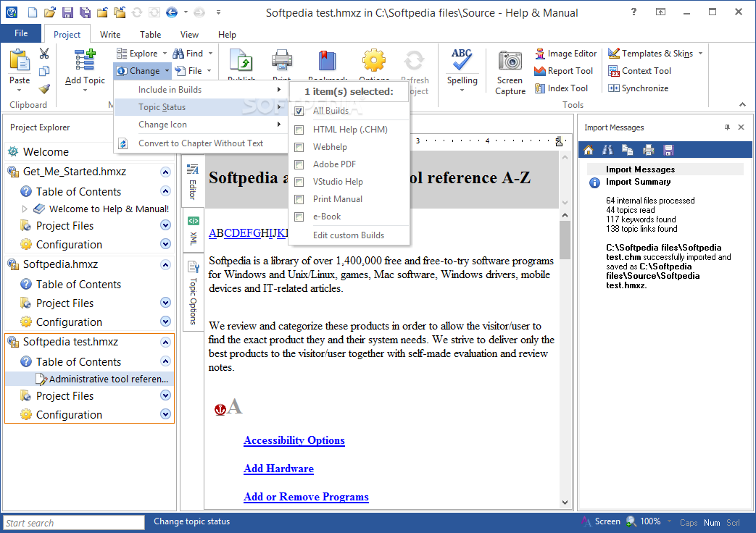756x533 pixels.
Task: Run the Spelling check icon
Action: (462, 60)
